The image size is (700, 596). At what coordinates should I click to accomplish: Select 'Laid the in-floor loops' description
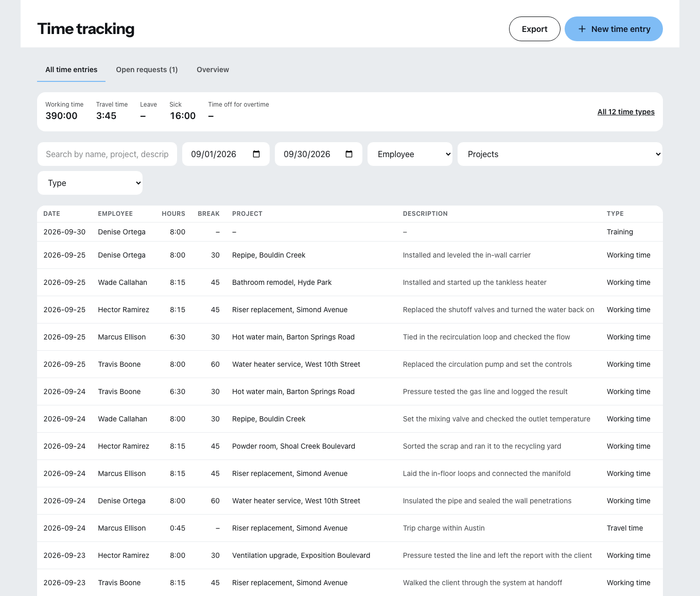(486, 473)
